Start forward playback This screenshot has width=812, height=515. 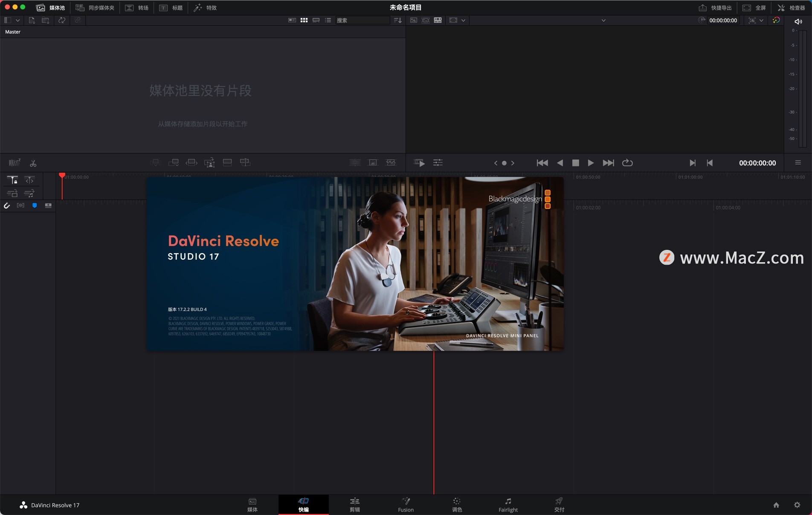click(591, 163)
